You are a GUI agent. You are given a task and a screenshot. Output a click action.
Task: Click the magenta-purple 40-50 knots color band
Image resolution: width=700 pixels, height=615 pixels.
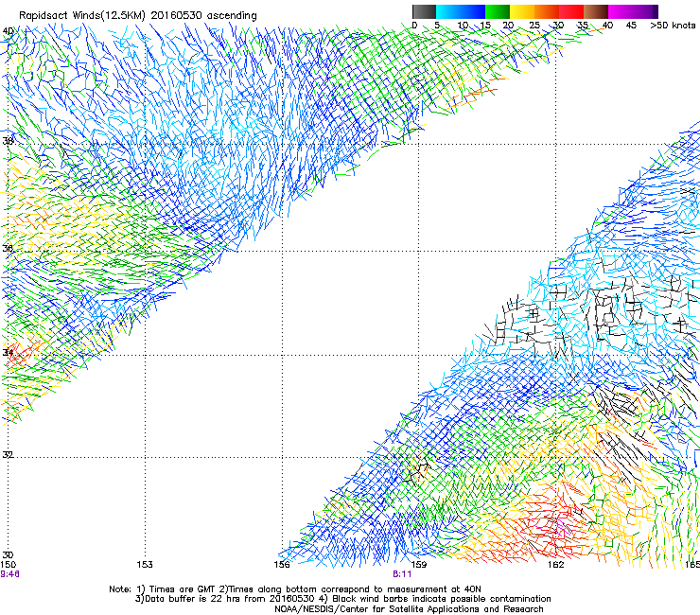633,11
